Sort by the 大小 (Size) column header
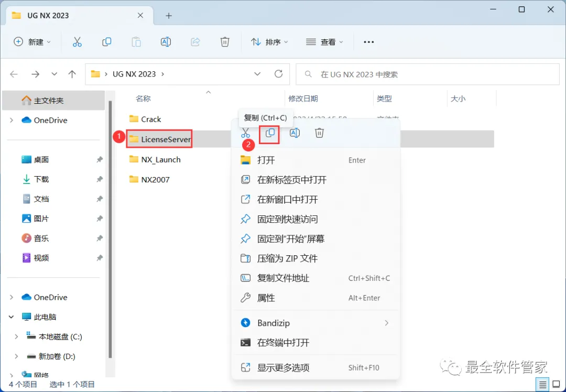 coord(458,99)
